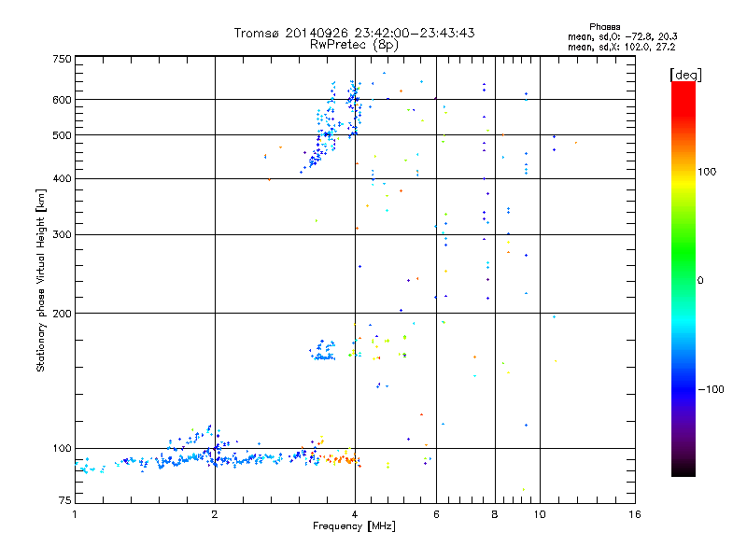Click the 'mean, sd,O: -72.8, 20.3' line
The image size is (747, 560).
coord(622,36)
